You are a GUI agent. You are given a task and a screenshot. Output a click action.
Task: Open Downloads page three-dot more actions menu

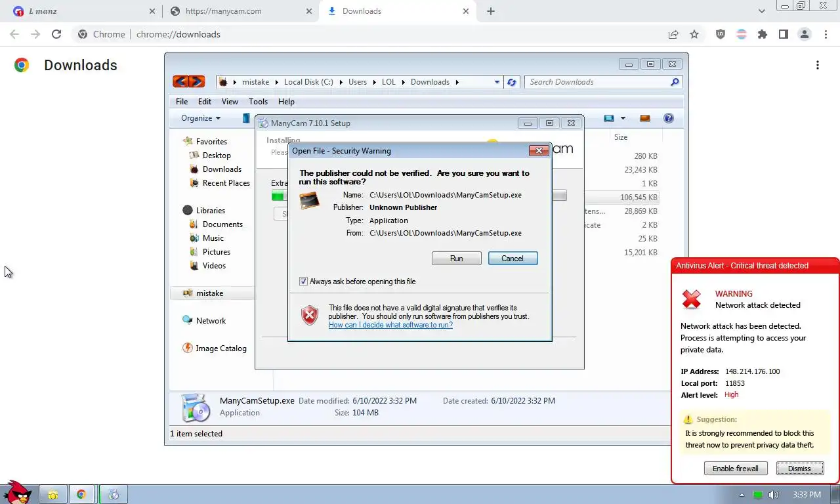pyautogui.click(x=818, y=65)
